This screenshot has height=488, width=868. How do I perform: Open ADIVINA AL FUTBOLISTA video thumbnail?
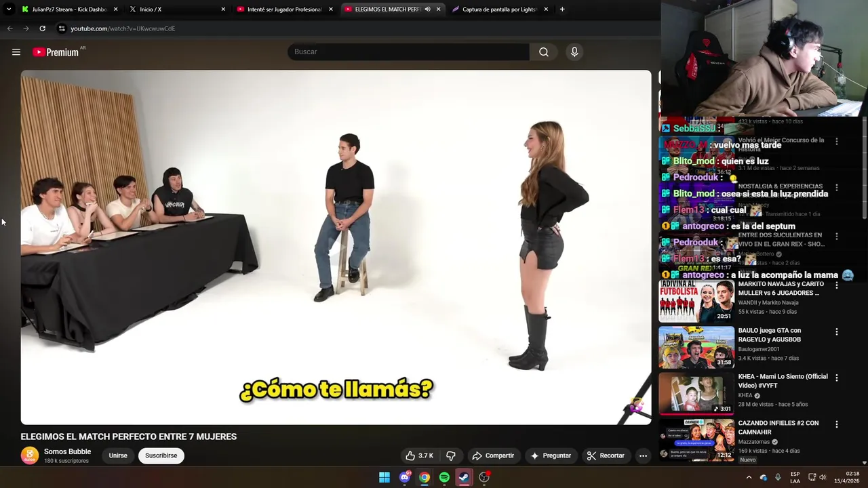coord(696,301)
